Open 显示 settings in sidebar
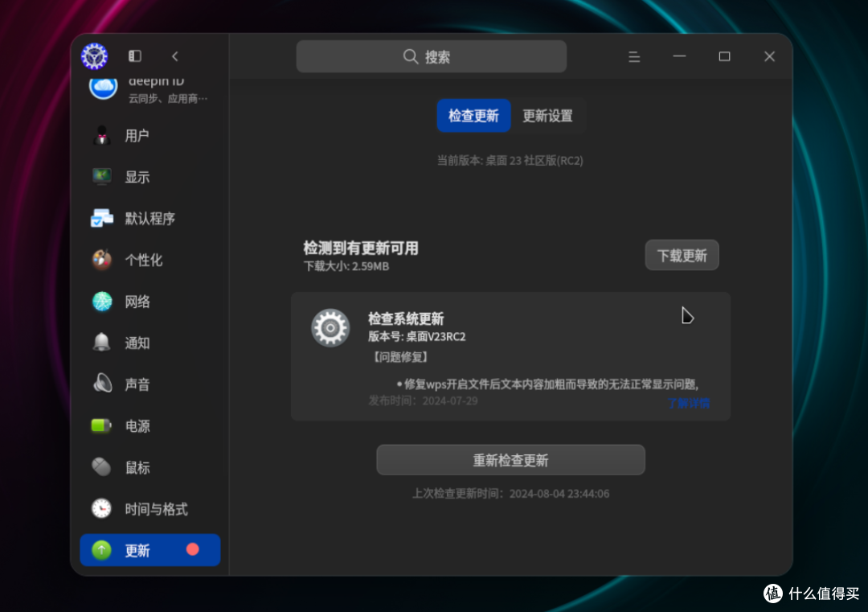The image size is (868, 612). (x=150, y=177)
